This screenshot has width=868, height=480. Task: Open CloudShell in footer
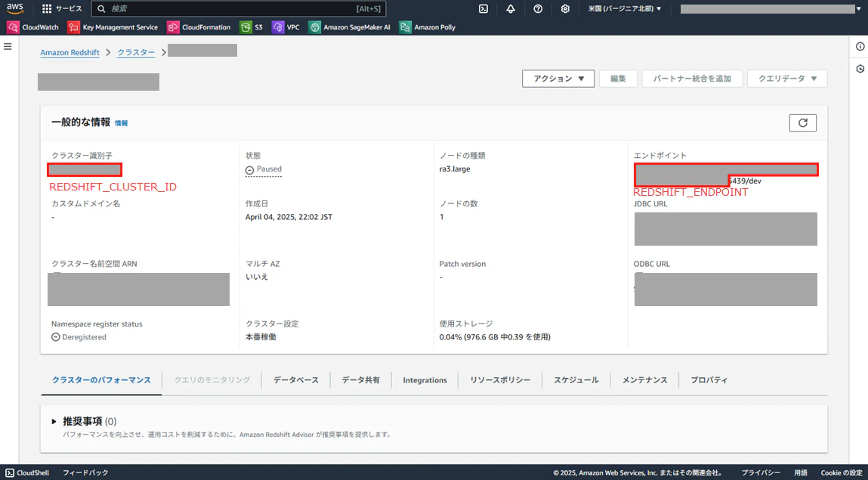27,472
